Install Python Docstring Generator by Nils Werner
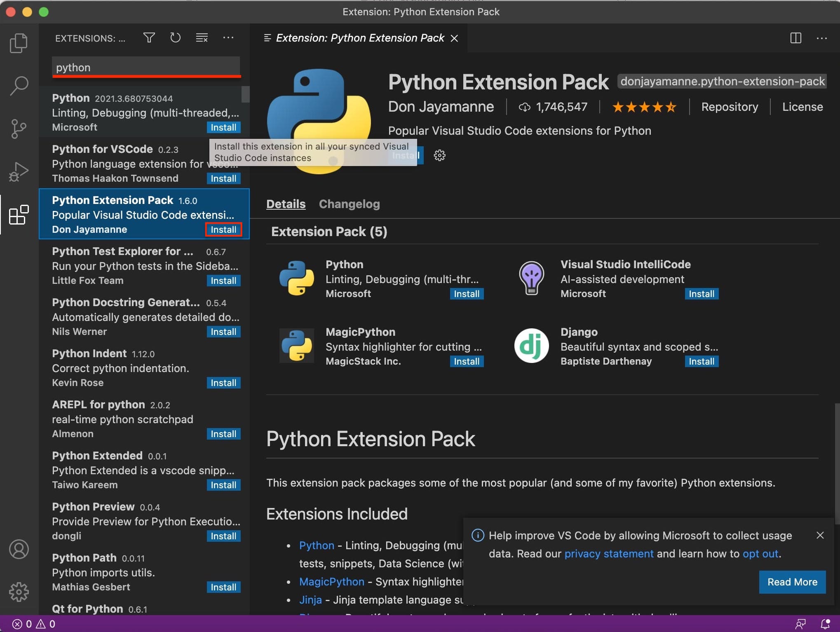840x632 pixels. click(x=223, y=332)
